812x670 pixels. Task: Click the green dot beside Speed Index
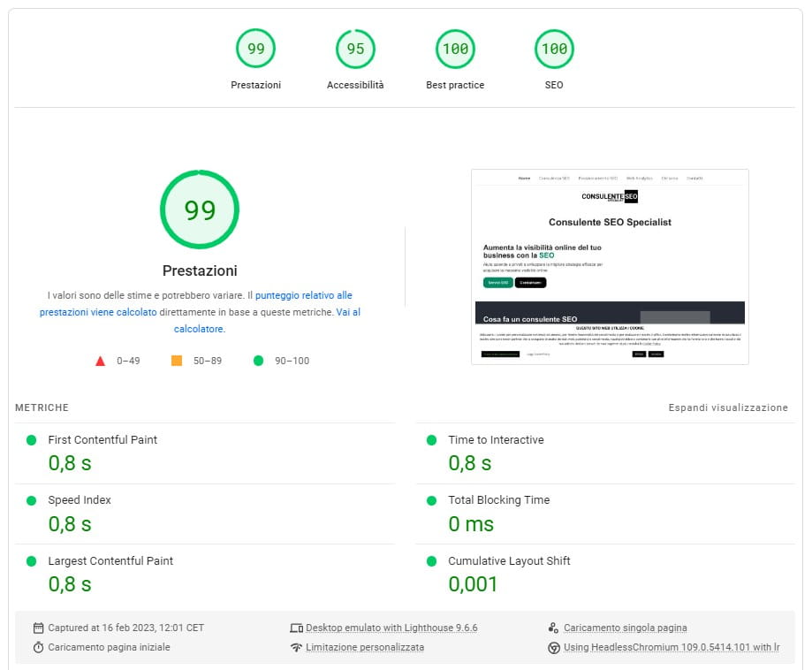click(x=31, y=500)
